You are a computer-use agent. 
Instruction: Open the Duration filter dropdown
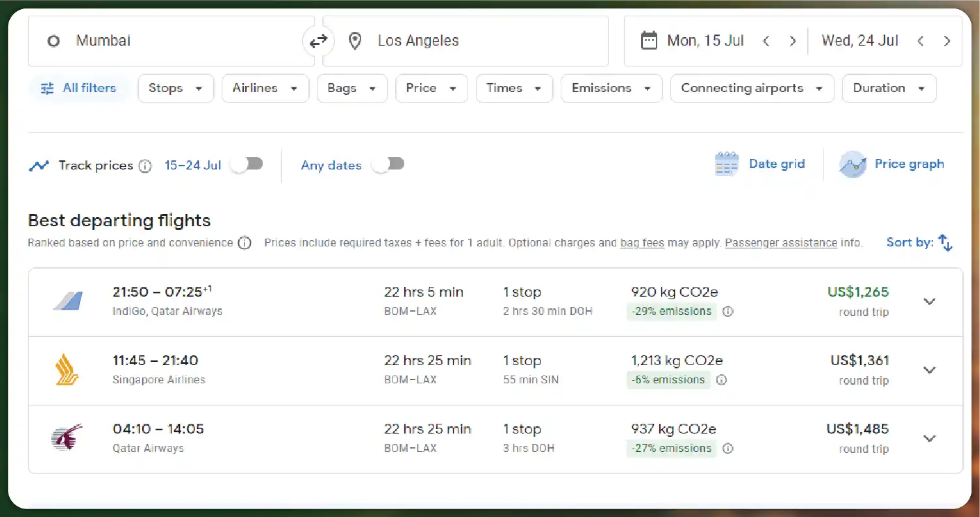[x=889, y=88]
